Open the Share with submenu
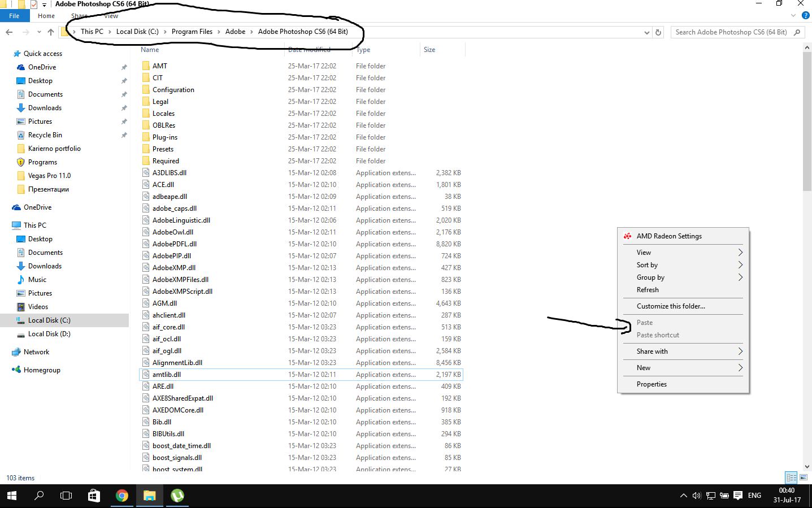The width and height of the screenshot is (812, 508). (683, 351)
